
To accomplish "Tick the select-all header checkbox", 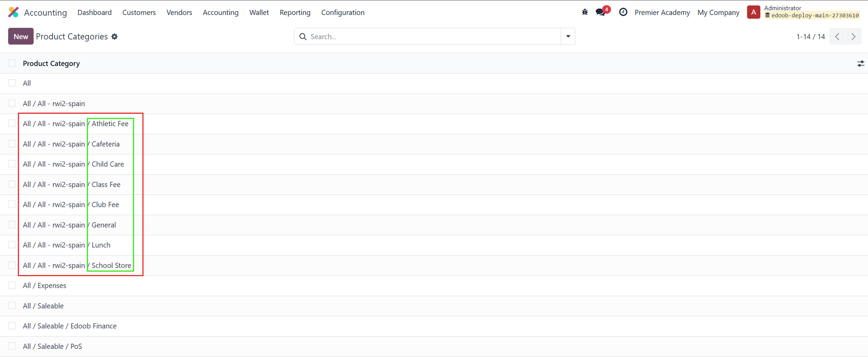I will coord(12,63).
